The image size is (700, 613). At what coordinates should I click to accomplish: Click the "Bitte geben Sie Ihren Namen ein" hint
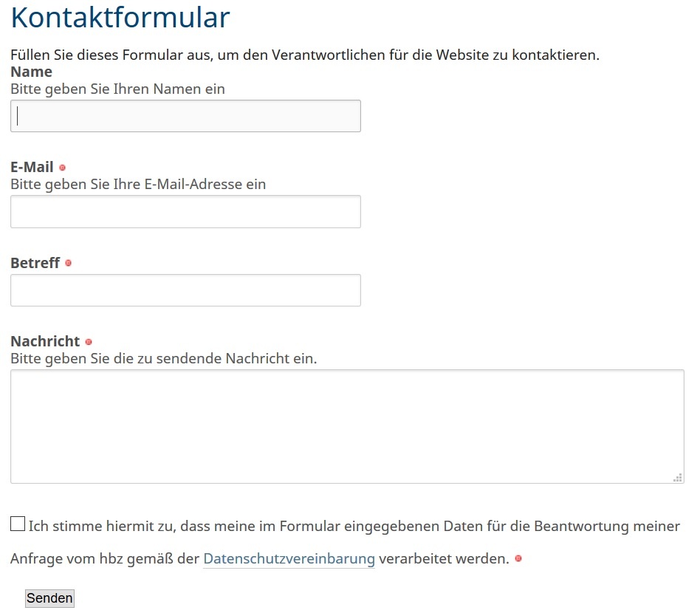pyautogui.click(x=117, y=89)
